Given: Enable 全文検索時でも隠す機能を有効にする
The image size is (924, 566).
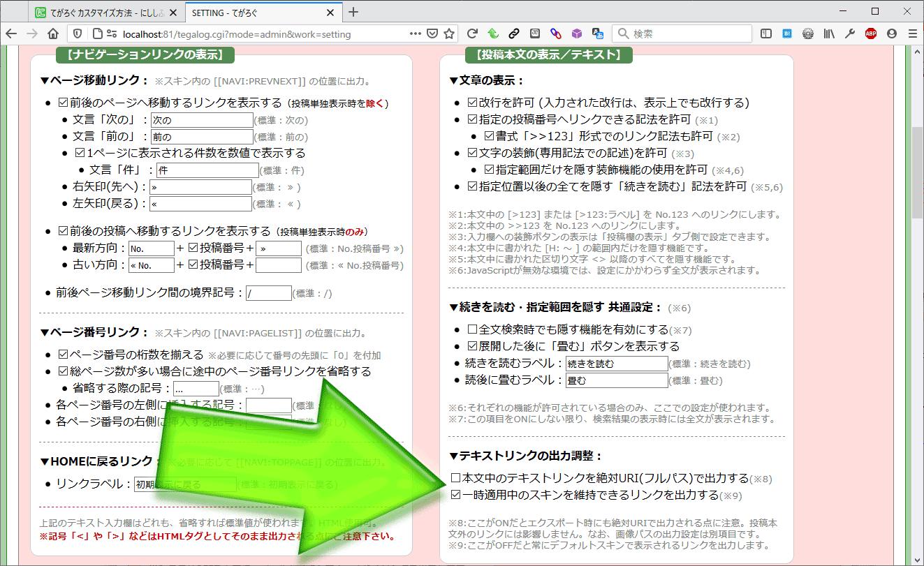Looking at the screenshot, I should (472, 329).
